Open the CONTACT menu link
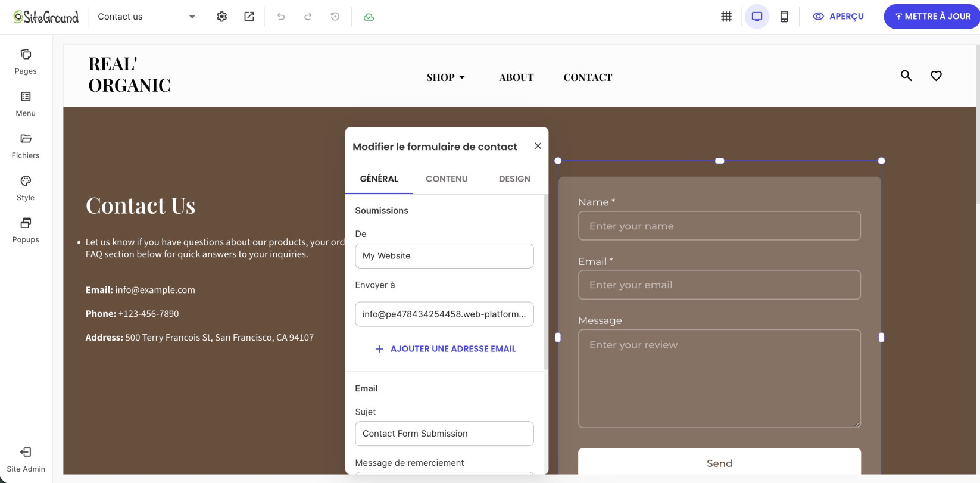This screenshot has height=483, width=980. [x=588, y=77]
